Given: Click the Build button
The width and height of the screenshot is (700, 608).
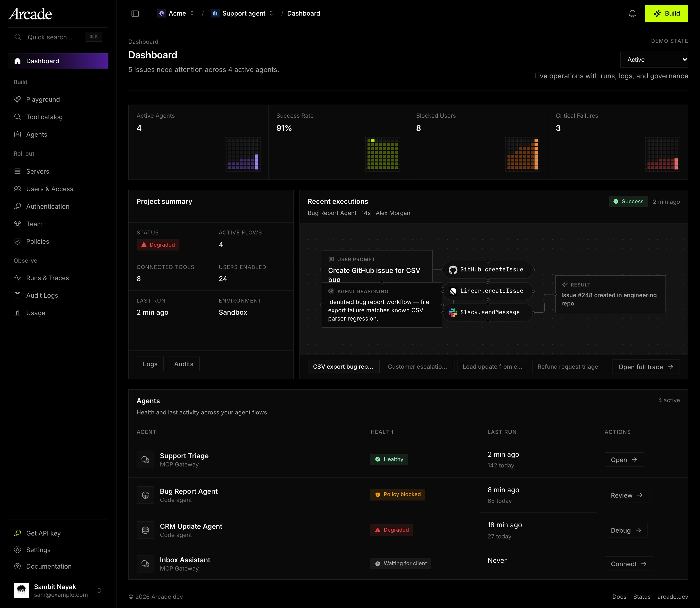Looking at the screenshot, I should pyautogui.click(x=666, y=14).
